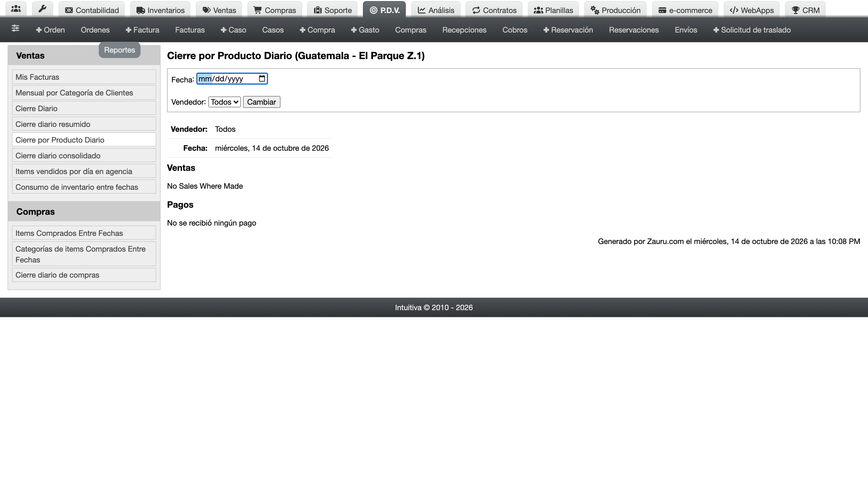868x488 pixels.
Task: Open the Compras top tab
Action: [275, 10]
